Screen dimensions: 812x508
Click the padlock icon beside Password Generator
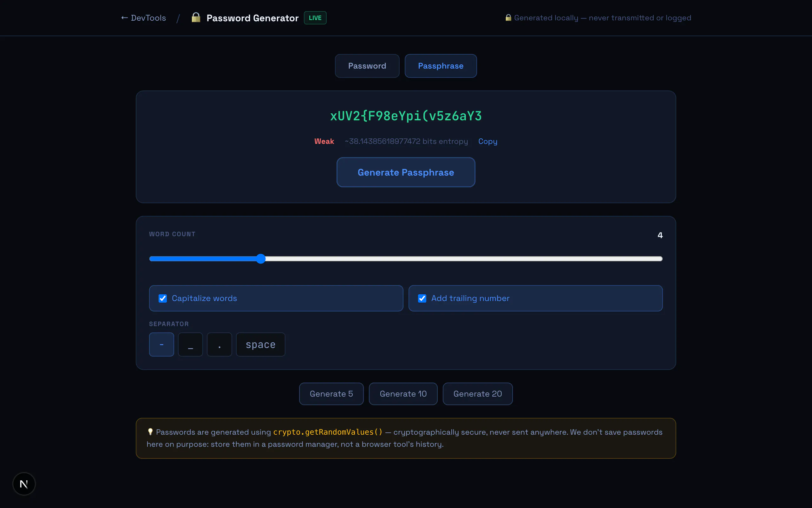[x=196, y=17]
